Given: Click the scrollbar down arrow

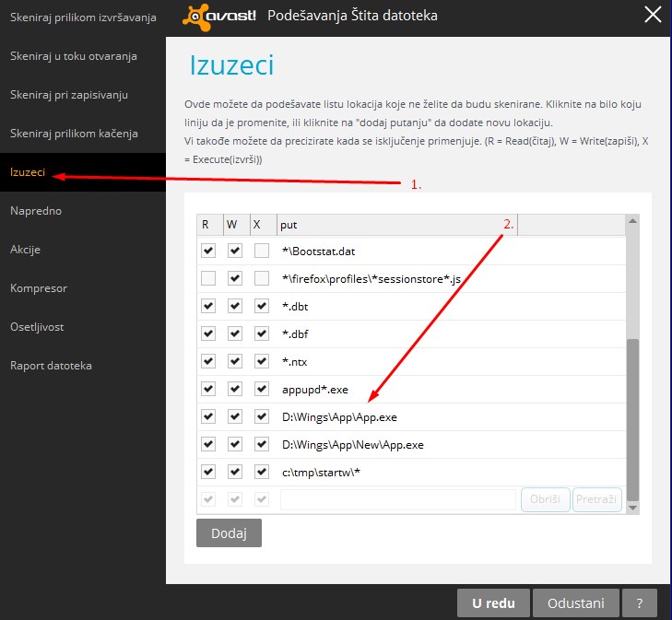Looking at the screenshot, I should click(632, 507).
